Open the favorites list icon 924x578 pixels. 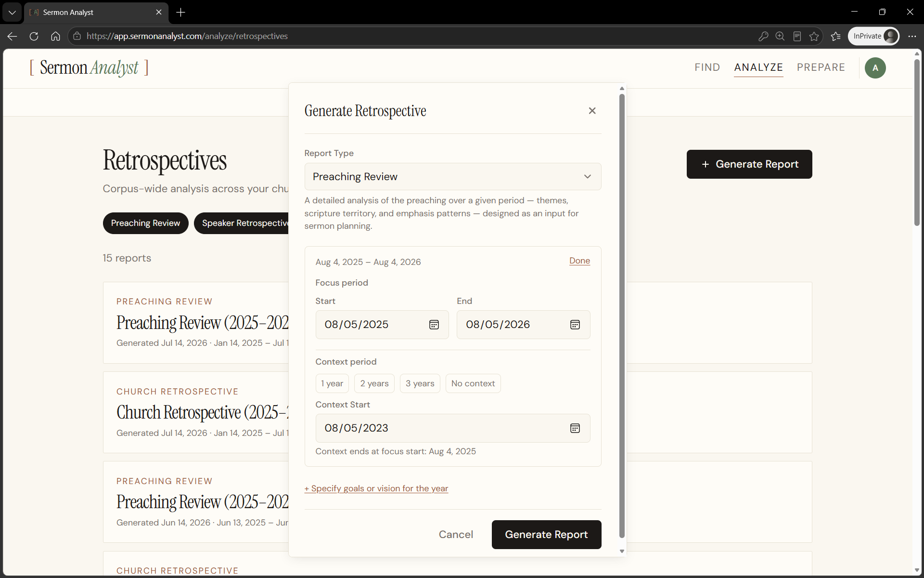836,36
